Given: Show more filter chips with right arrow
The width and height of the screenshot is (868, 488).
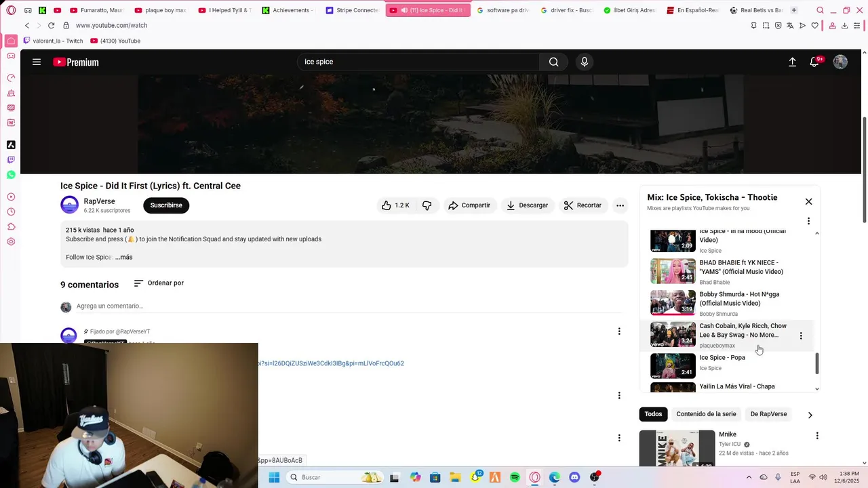Looking at the screenshot, I should click(810, 415).
